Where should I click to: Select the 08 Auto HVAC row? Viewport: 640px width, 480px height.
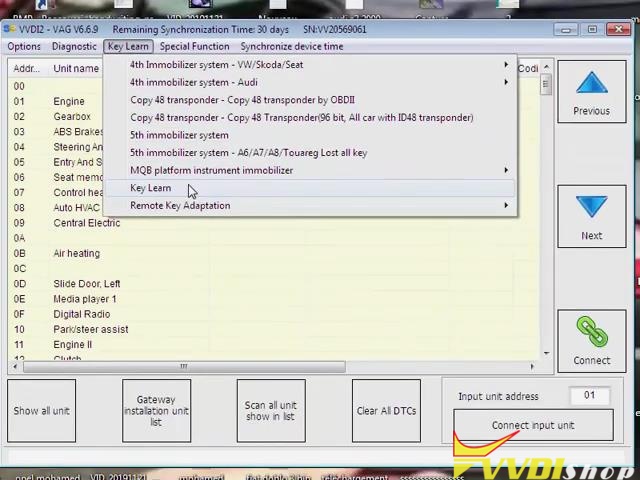tap(57, 208)
